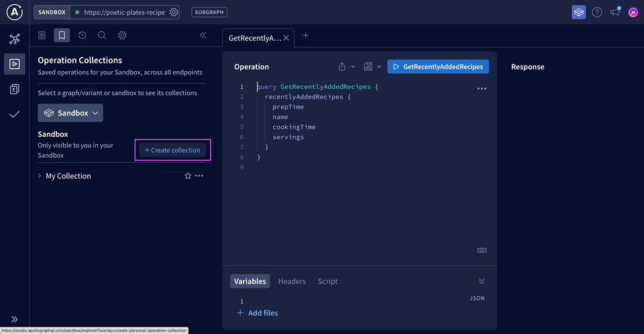
Task: Open the operation editor more options ellipsis
Action: coord(482,89)
